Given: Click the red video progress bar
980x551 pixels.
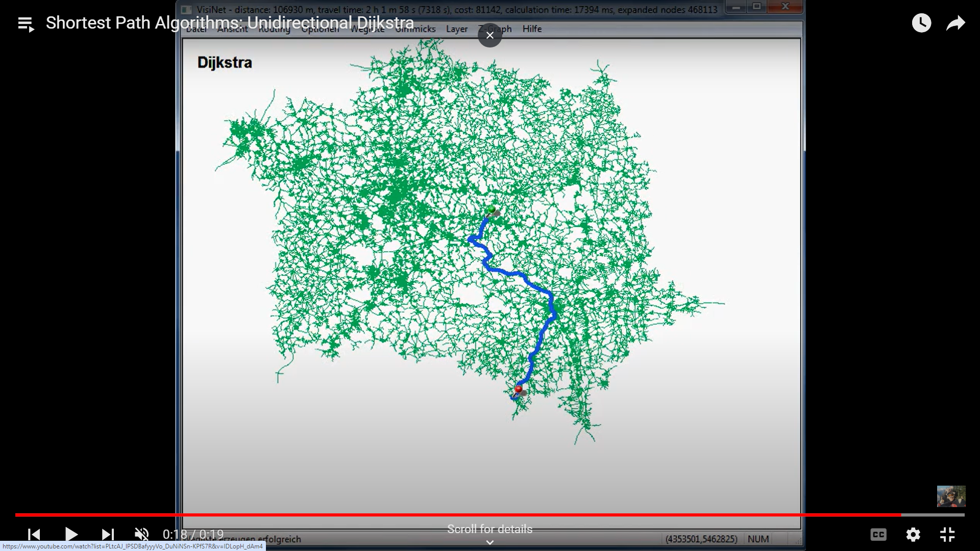Looking at the screenshot, I should (459, 515).
